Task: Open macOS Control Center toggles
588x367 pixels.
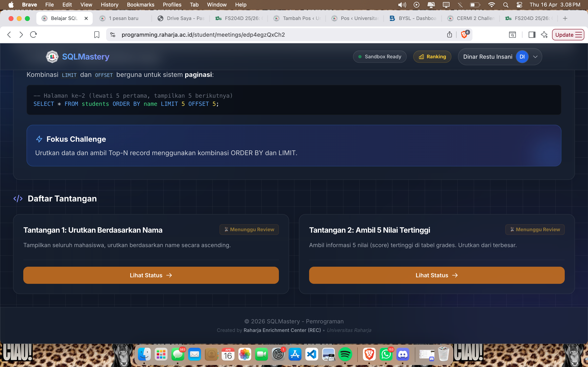Action: point(519,5)
